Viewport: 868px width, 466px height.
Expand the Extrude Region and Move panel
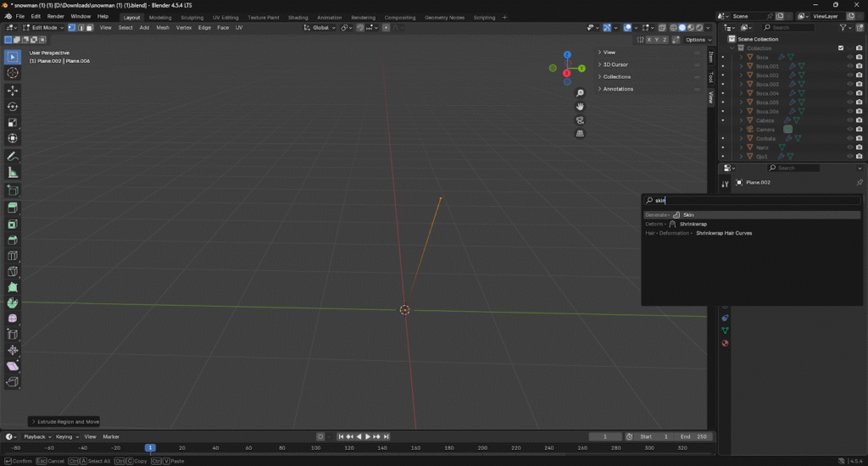(64, 421)
